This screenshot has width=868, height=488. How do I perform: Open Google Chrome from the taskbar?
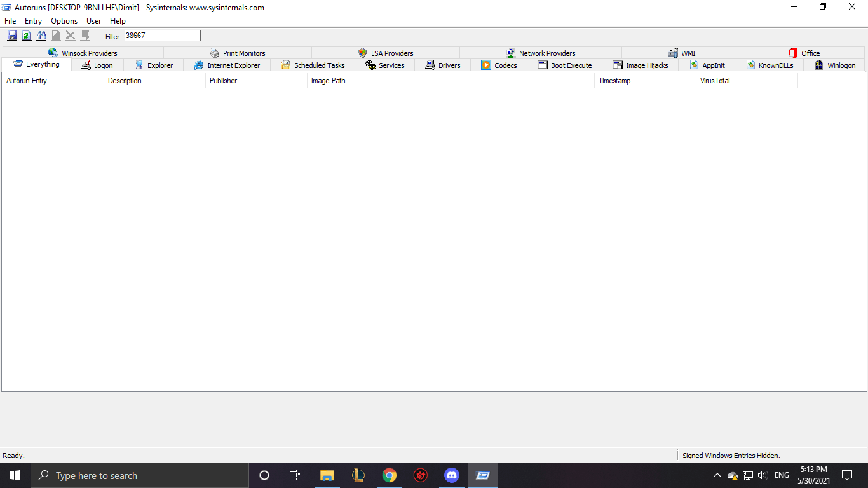click(x=390, y=475)
